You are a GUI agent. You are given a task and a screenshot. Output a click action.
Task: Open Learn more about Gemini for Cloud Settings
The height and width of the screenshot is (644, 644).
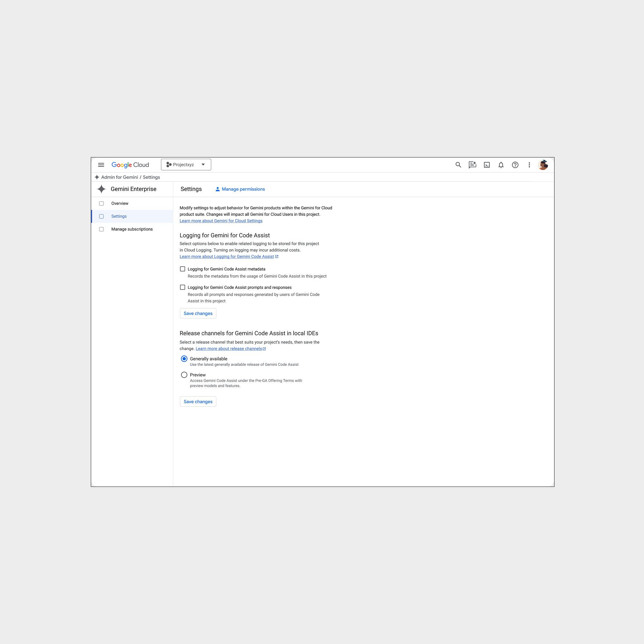tap(221, 221)
